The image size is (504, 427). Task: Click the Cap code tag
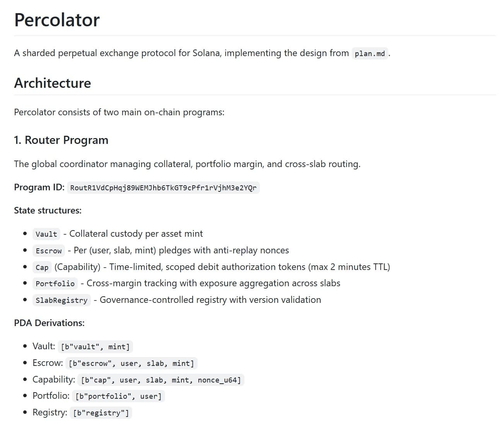pyautogui.click(x=42, y=268)
